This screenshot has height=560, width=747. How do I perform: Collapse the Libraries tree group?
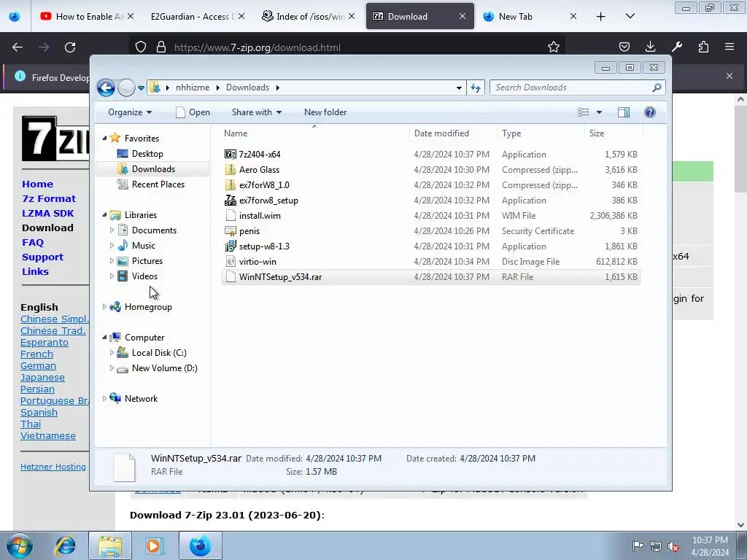coord(104,215)
